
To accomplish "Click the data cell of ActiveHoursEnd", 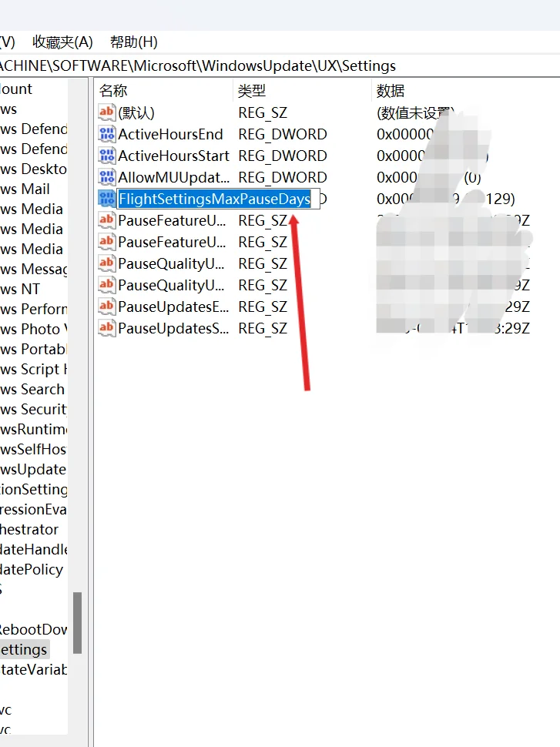I will click(x=405, y=134).
